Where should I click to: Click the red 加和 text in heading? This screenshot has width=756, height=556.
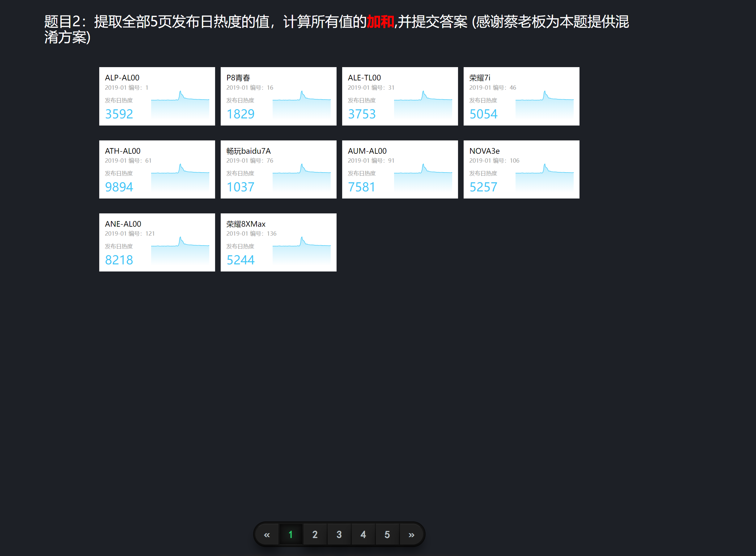point(380,22)
